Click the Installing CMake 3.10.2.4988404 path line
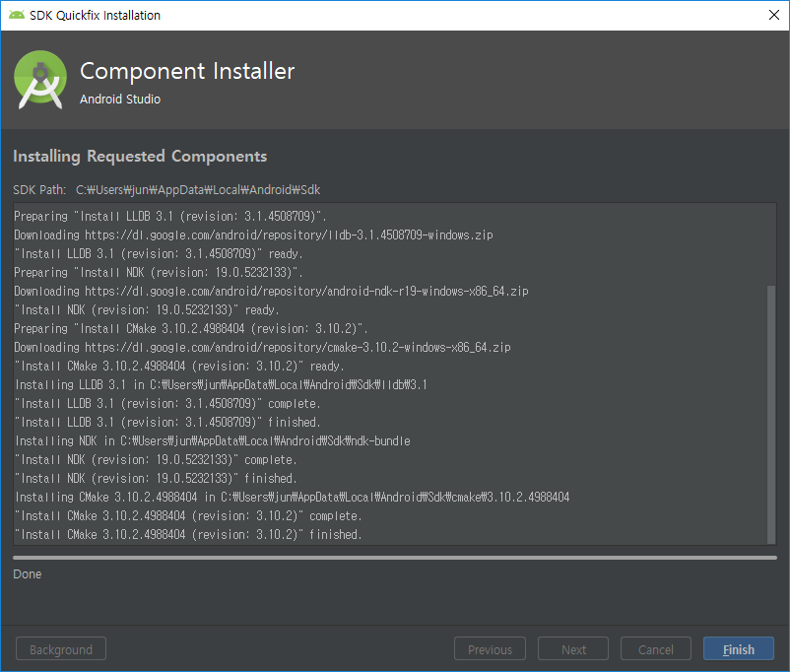The height and width of the screenshot is (672, 790). point(293,497)
